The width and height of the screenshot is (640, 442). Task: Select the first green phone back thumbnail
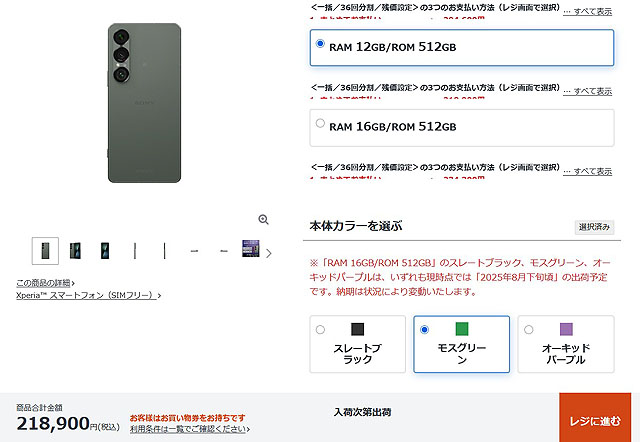pyautogui.click(x=45, y=251)
